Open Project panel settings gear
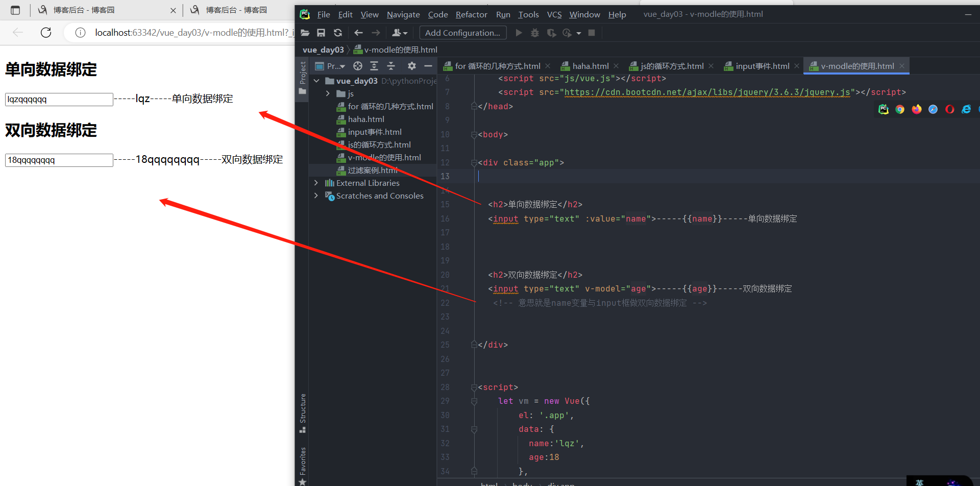The height and width of the screenshot is (486, 980). click(412, 66)
